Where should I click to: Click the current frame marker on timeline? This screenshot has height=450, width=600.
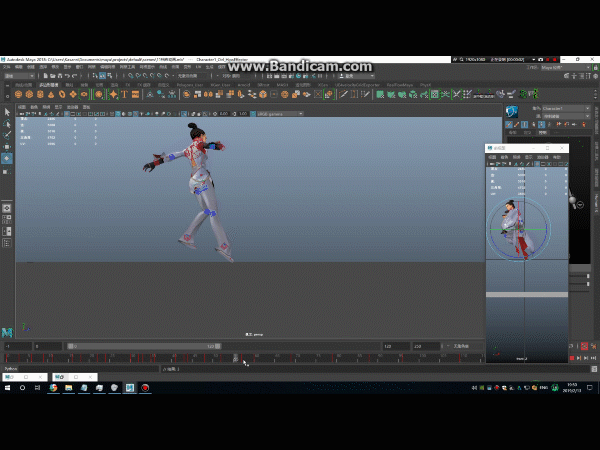coord(235,357)
